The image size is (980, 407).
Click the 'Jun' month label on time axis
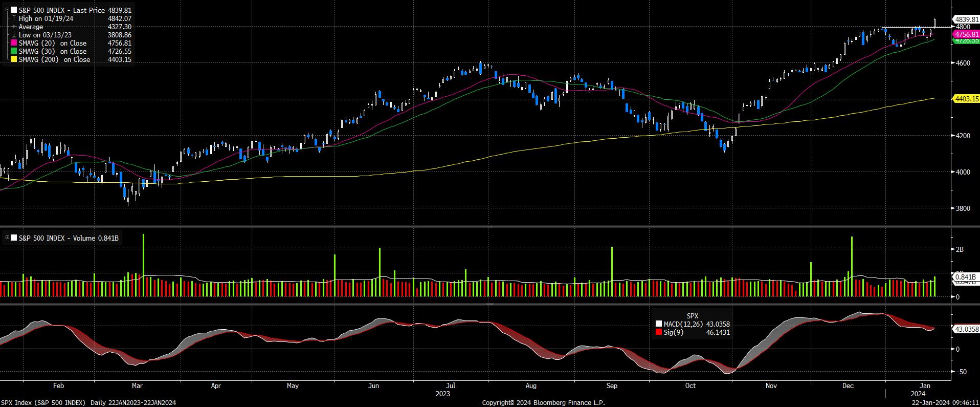[x=374, y=385]
